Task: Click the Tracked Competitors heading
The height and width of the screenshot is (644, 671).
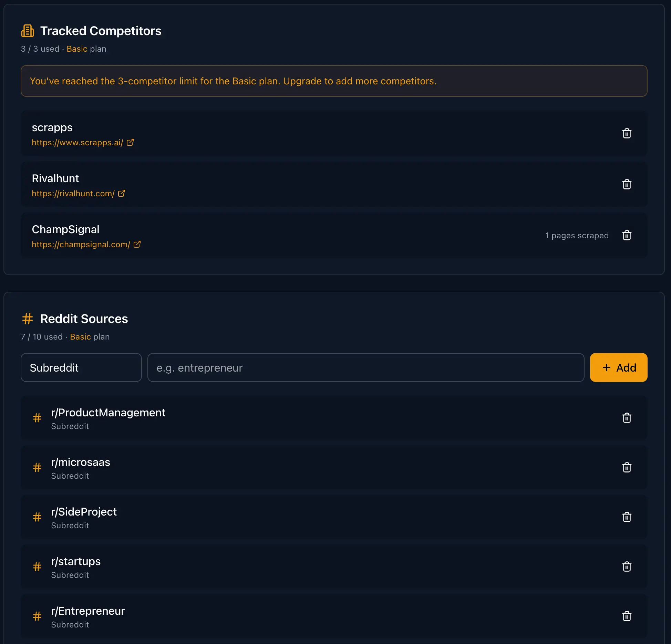Action: coord(101,31)
